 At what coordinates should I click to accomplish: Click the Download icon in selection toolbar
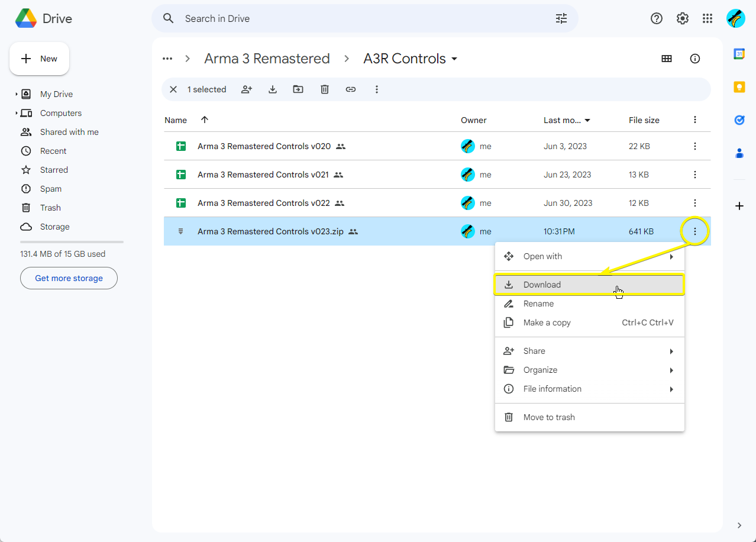273,89
